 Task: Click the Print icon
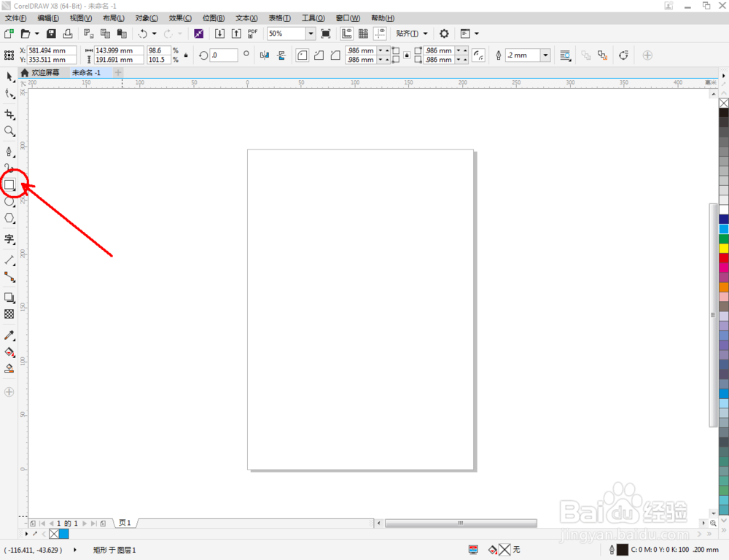coord(68,34)
